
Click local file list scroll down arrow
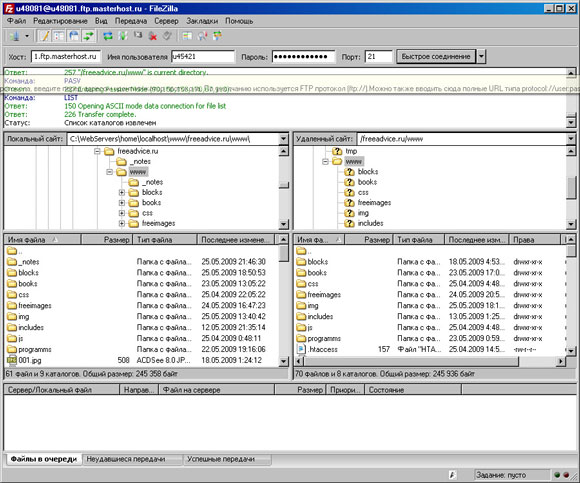tap(283, 361)
